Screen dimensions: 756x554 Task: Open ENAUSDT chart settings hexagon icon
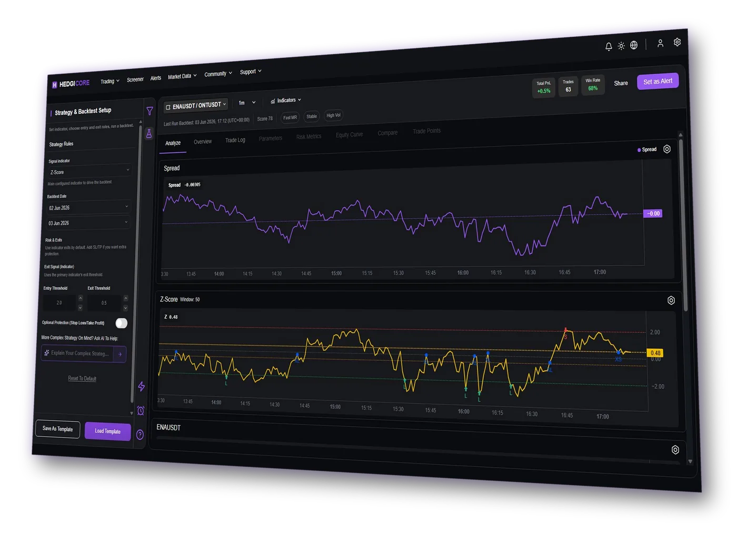tap(675, 450)
